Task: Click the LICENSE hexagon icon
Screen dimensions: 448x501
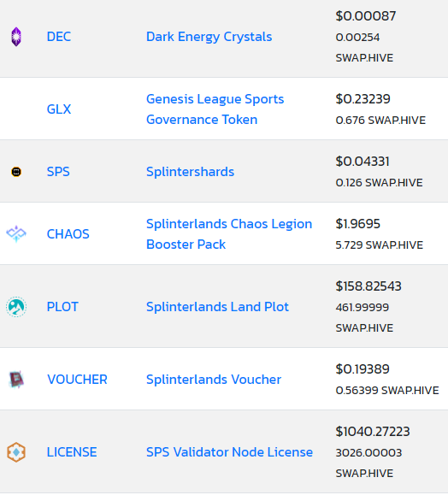Action: pos(16,452)
